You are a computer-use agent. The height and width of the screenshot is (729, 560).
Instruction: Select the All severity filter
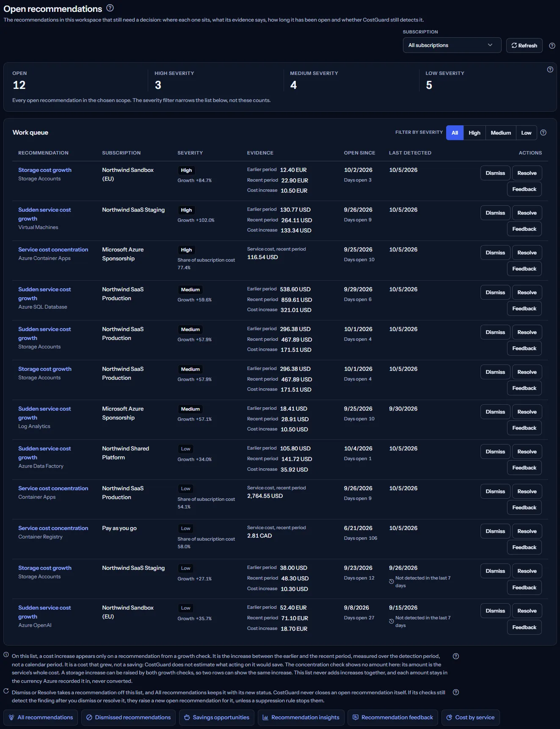tap(455, 133)
